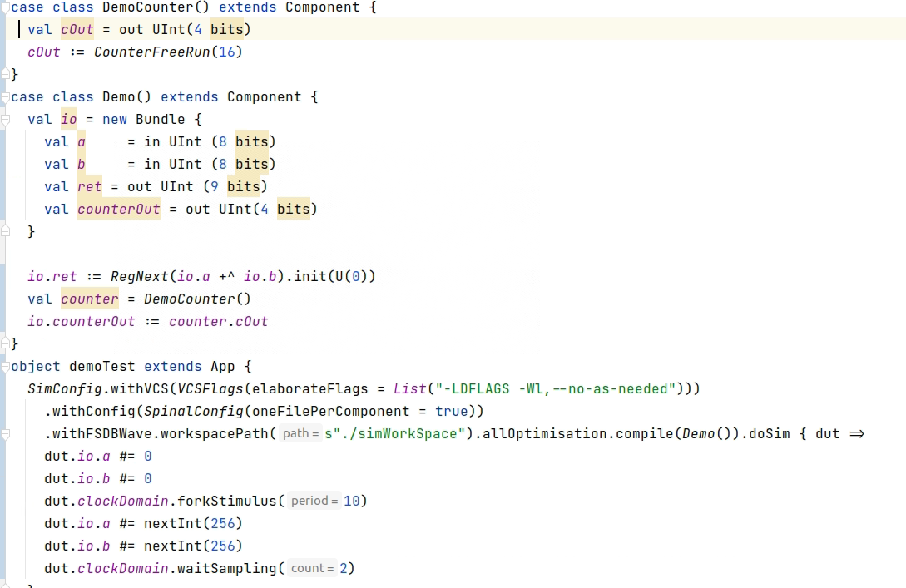Collapse the doSim lambda block

[5, 433]
